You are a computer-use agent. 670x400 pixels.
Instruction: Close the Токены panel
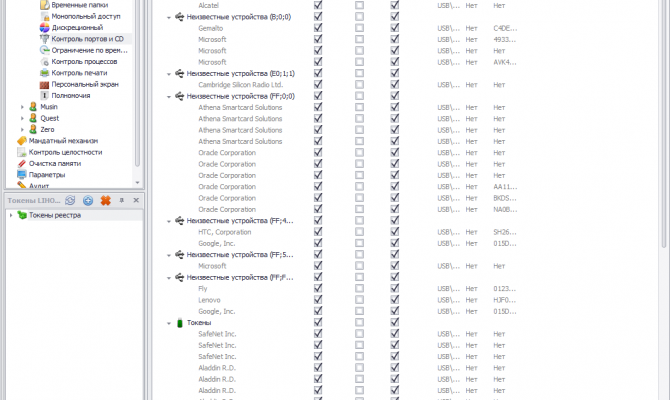tap(136, 200)
